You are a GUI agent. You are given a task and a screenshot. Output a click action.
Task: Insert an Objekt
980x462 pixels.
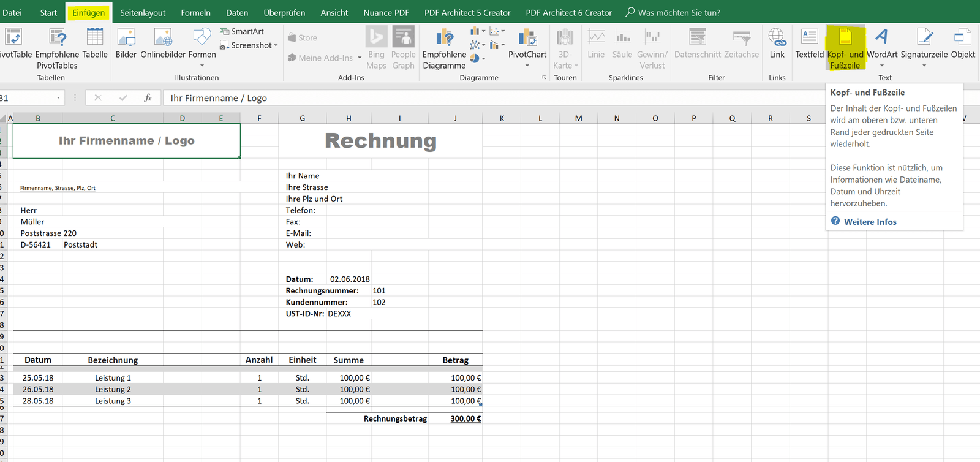pos(963,43)
